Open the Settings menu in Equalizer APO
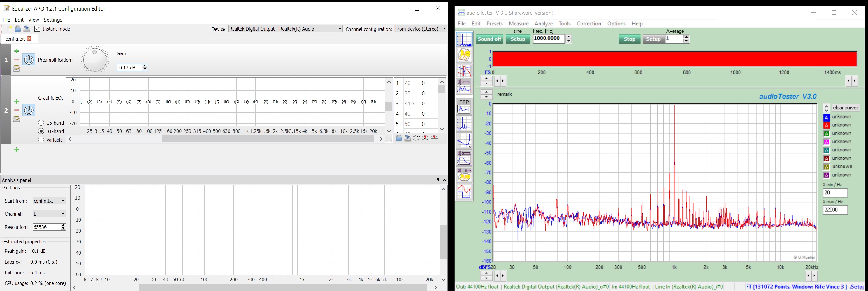 pos(53,20)
